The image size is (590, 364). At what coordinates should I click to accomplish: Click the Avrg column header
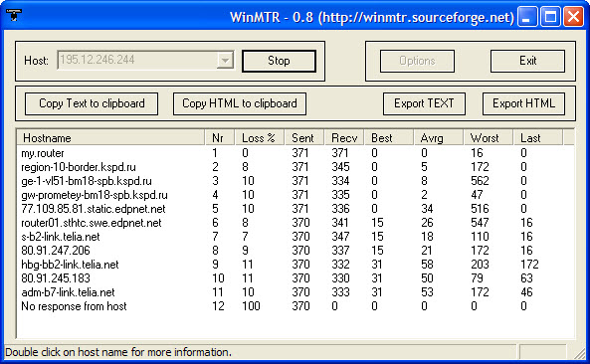(x=439, y=138)
